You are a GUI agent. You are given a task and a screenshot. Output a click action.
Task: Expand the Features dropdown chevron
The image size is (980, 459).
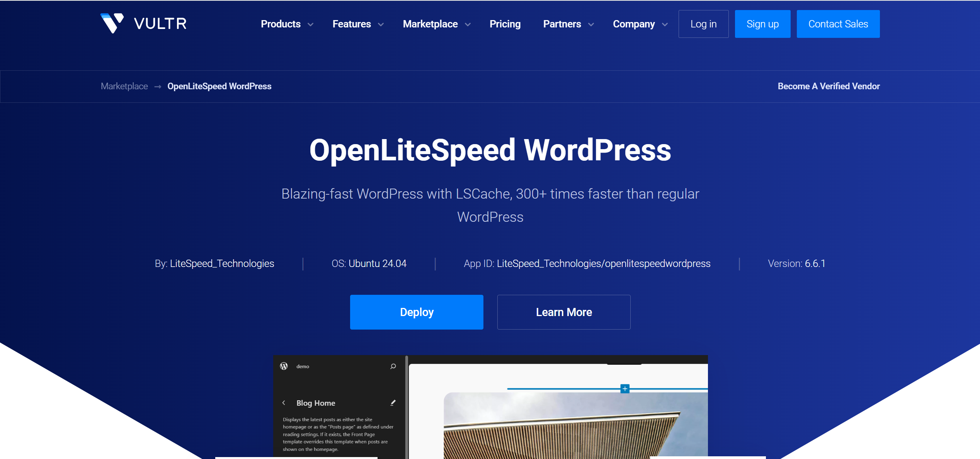tap(381, 25)
